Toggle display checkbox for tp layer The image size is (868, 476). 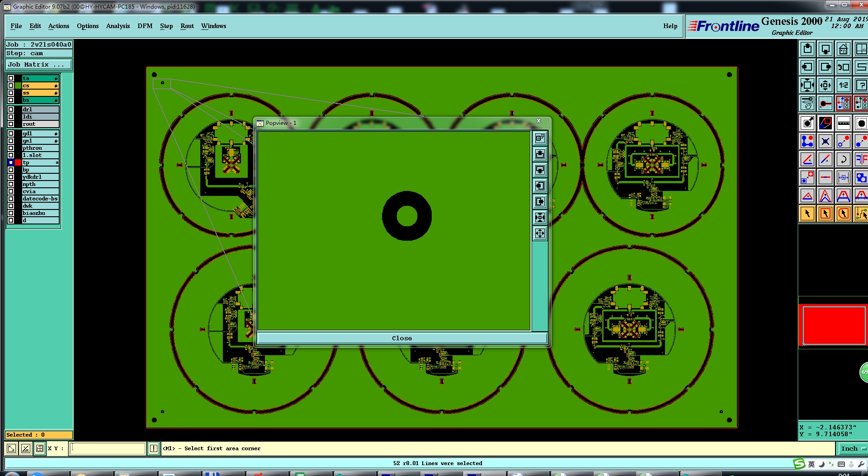[x=11, y=162]
